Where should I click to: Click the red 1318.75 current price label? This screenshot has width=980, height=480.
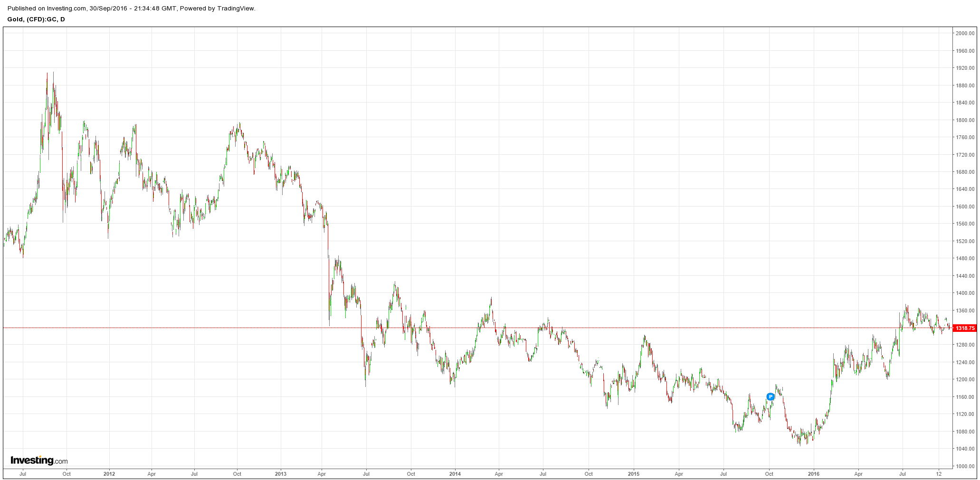[x=965, y=328]
